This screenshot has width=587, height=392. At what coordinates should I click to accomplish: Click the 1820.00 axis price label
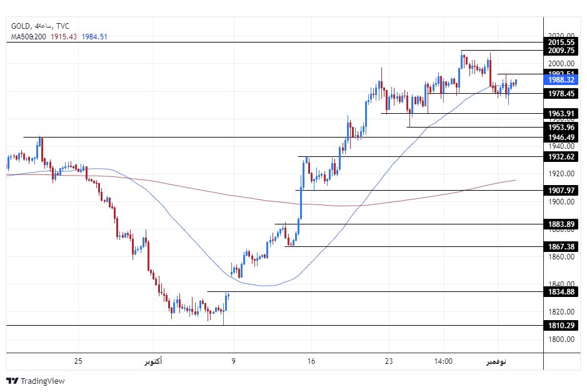click(x=561, y=312)
